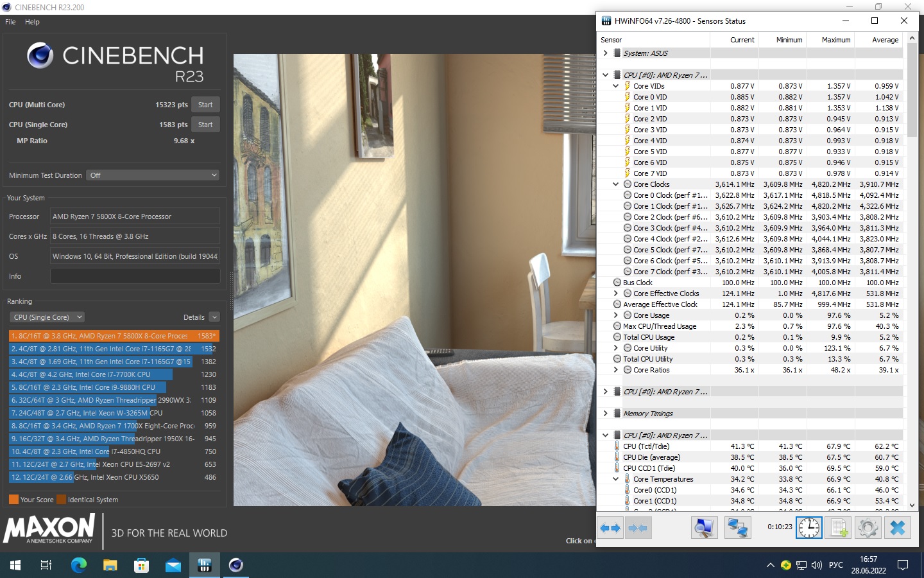The image size is (924, 578).
Task: Select the Intel Core i7-7700K ranking row
Action: 114,374
